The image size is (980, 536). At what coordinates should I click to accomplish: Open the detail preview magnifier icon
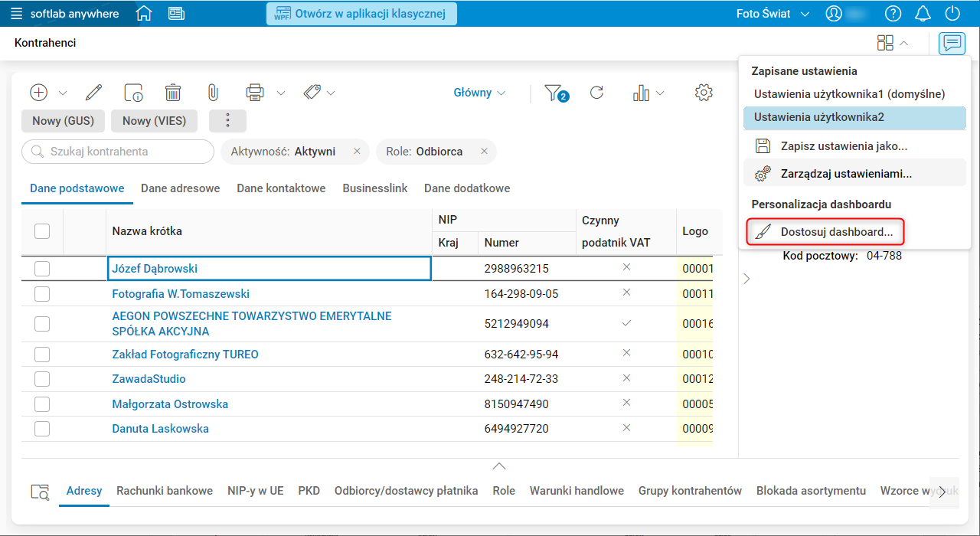[x=39, y=492]
